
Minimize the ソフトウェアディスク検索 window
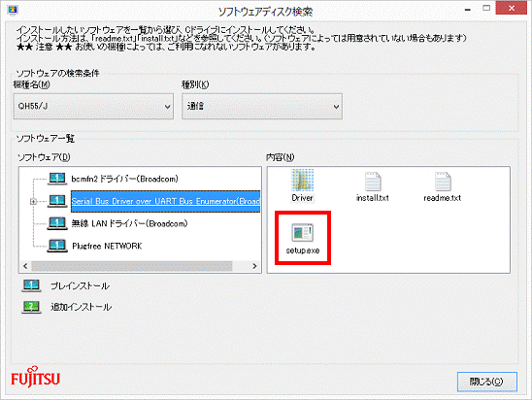(x=468, y=10)
